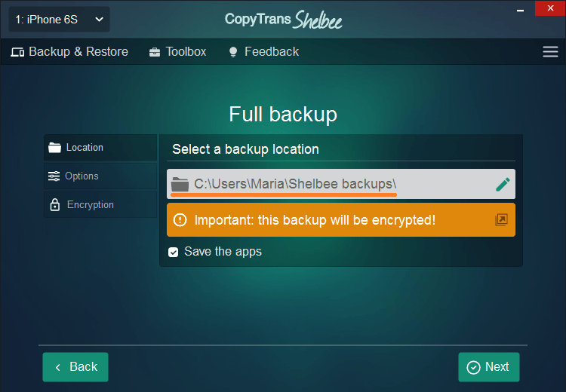Open the Feedback tab

(264, 52)
